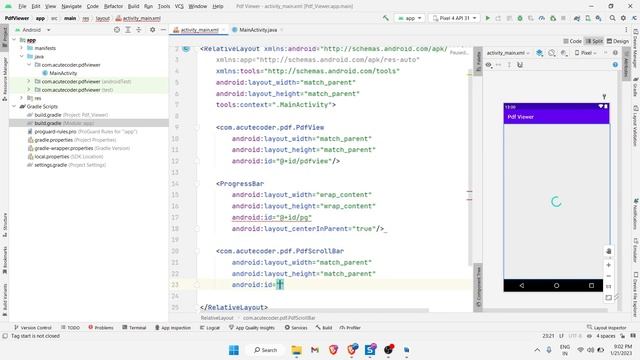Collapse the java folder

point(22,56)
